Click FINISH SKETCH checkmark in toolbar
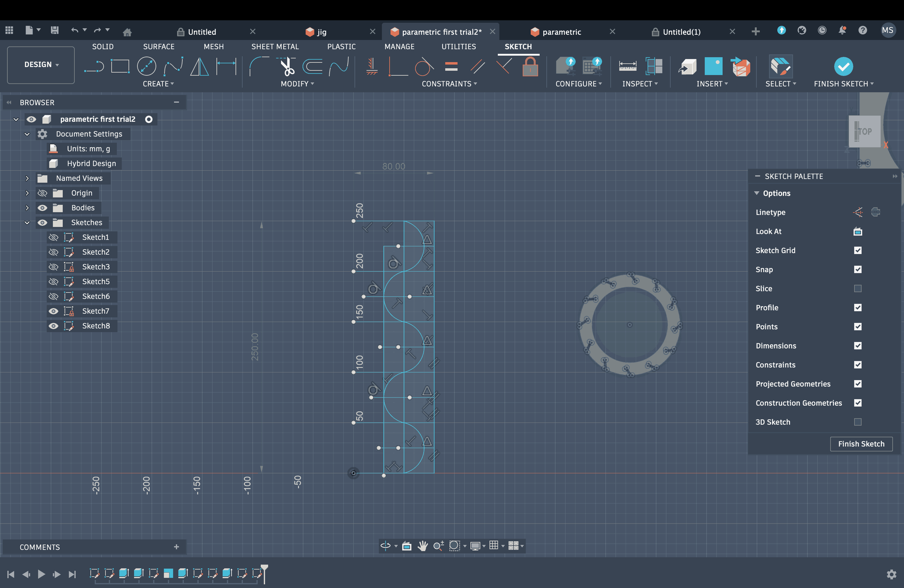The height and width of the screenshot is (588, 904). (x=843, y=66)
